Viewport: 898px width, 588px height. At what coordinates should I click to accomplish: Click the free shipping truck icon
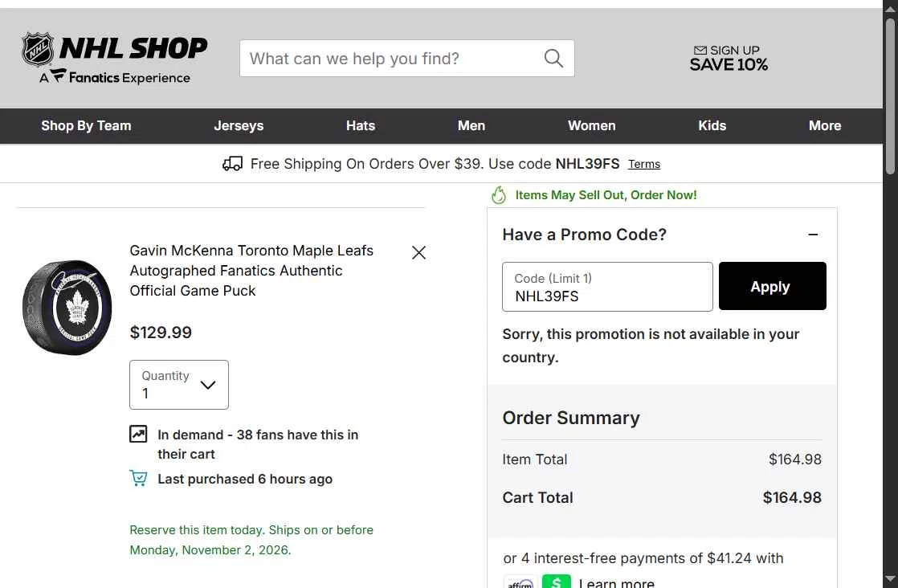[232, 164]
